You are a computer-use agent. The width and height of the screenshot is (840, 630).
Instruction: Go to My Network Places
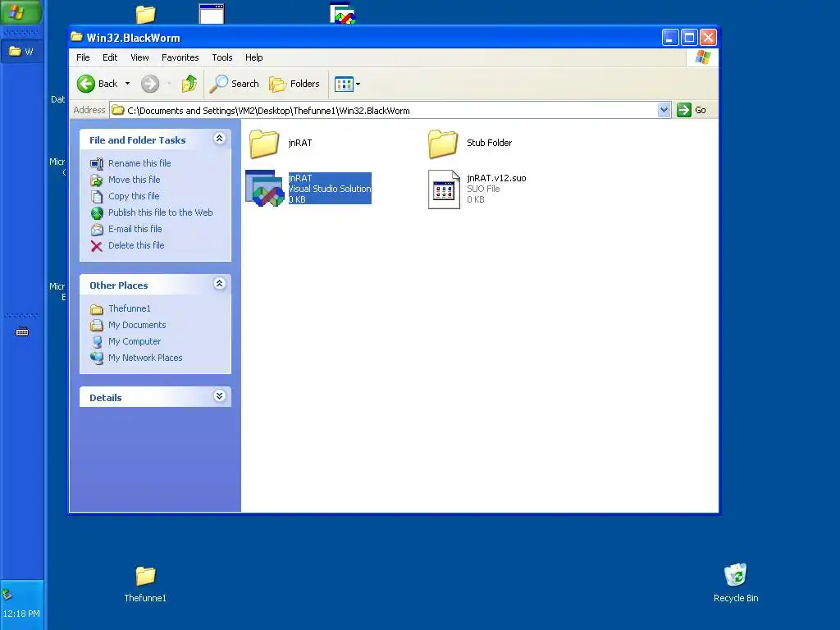click(145, 358)
